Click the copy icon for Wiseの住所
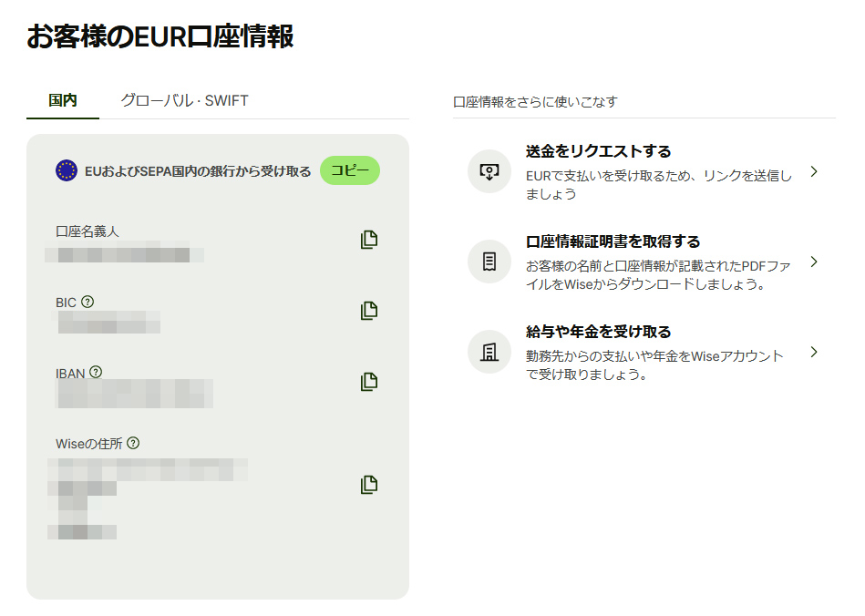 (x=367, y=484)
